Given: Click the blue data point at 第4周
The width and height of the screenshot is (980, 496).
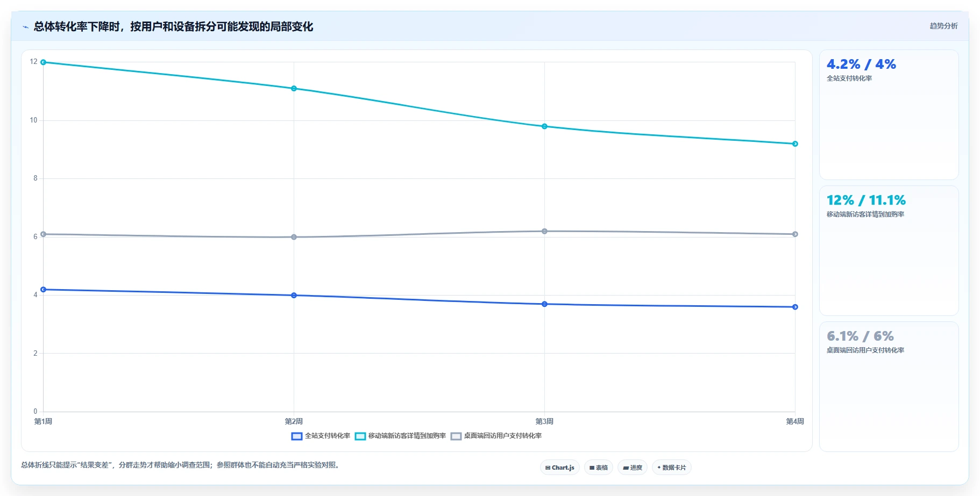Looking at the screenshot, I should click(795, 307).
